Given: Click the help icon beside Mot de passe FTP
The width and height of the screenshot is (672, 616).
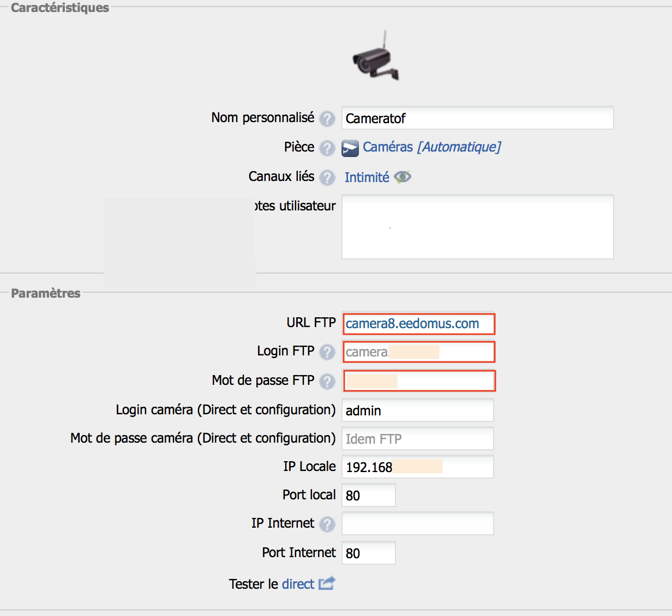Looking at the screenshot, I should point(327,382).
